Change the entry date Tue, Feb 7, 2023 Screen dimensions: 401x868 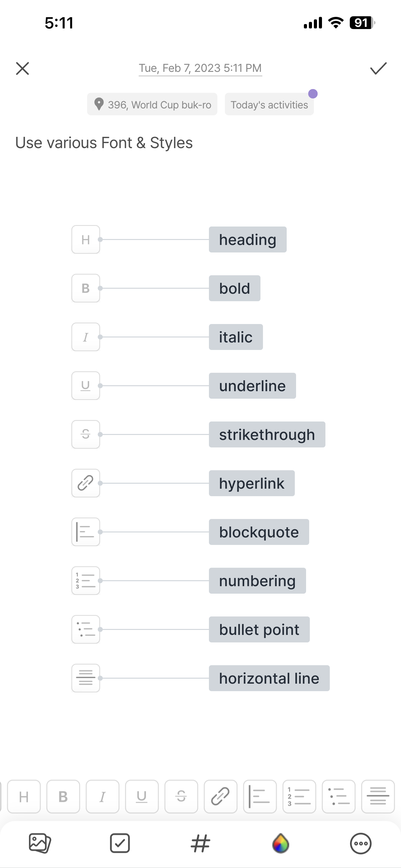pyautogui.click(x=200, y=68)
